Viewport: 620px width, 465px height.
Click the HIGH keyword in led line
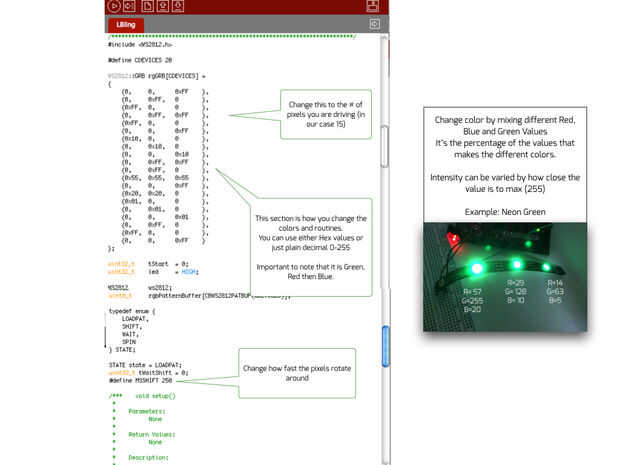[189, 272]
